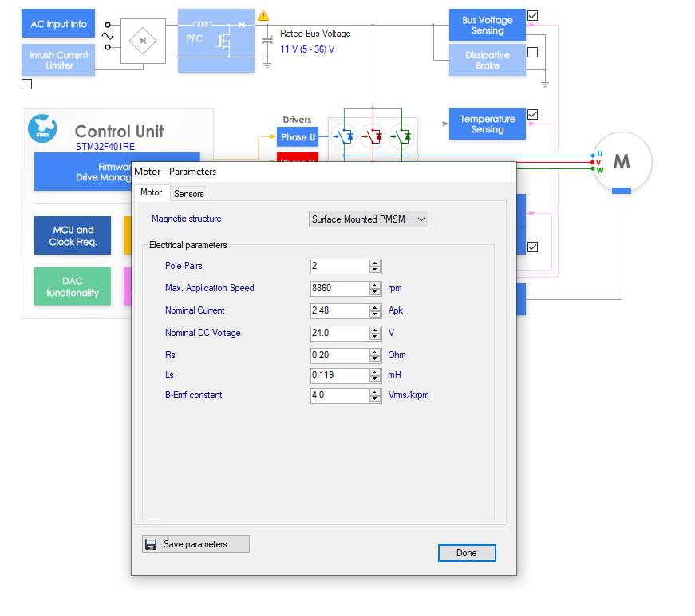Edit the Max. Application Speed field

click(x=340, y=288)
